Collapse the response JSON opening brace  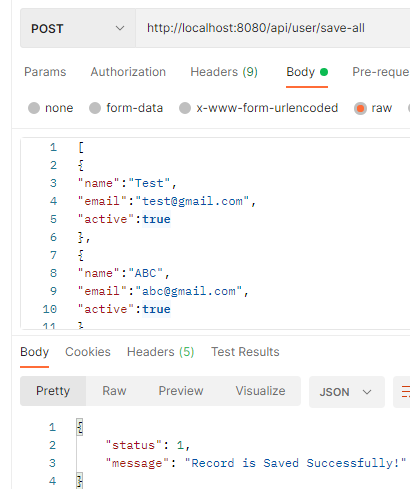[x=80, y=427]
